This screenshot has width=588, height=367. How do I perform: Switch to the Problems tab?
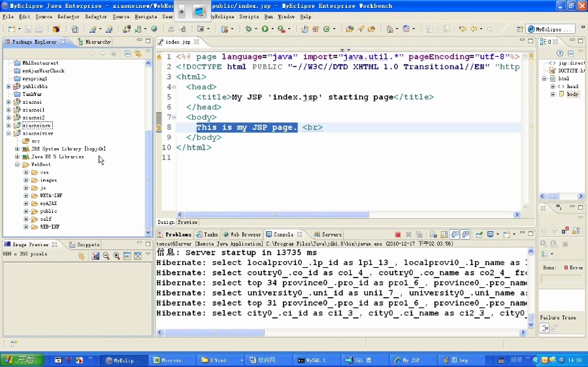tap(174, 234)
